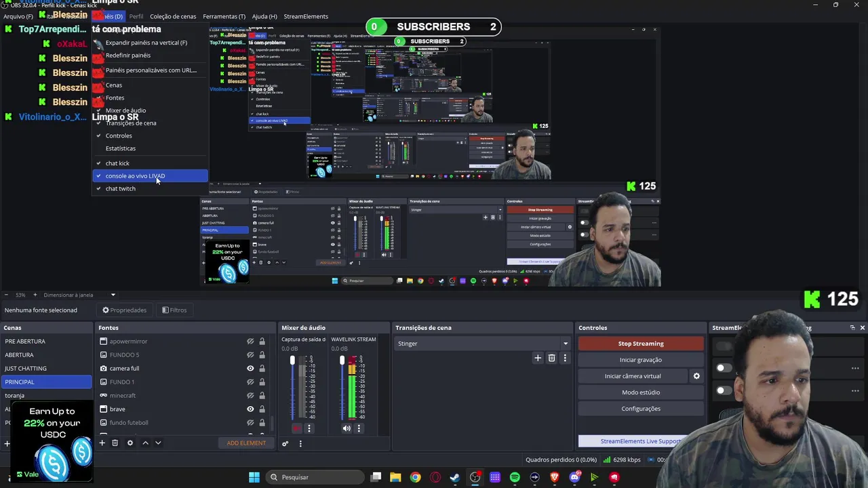
Task: Open the Coleção de cenas menu
Action: tap(173, 16)
